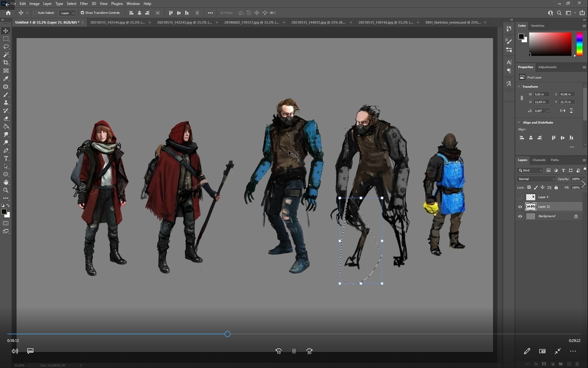
Task: Select the Lasso tool
Action: click(6, 47)
